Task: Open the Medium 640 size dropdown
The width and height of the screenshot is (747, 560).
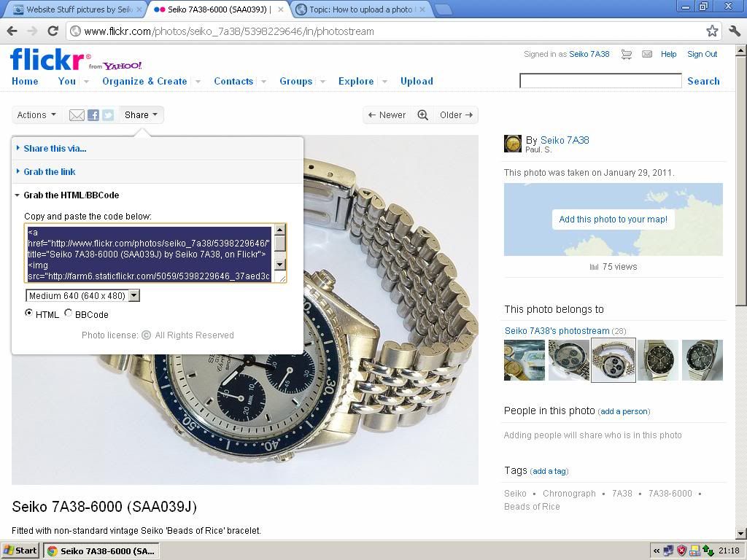Action: 82,295
